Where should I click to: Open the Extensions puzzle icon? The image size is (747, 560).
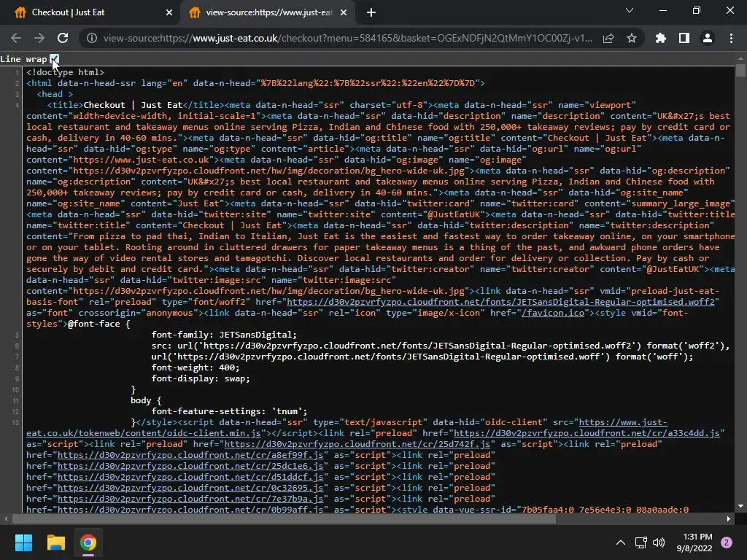(661, 38)
